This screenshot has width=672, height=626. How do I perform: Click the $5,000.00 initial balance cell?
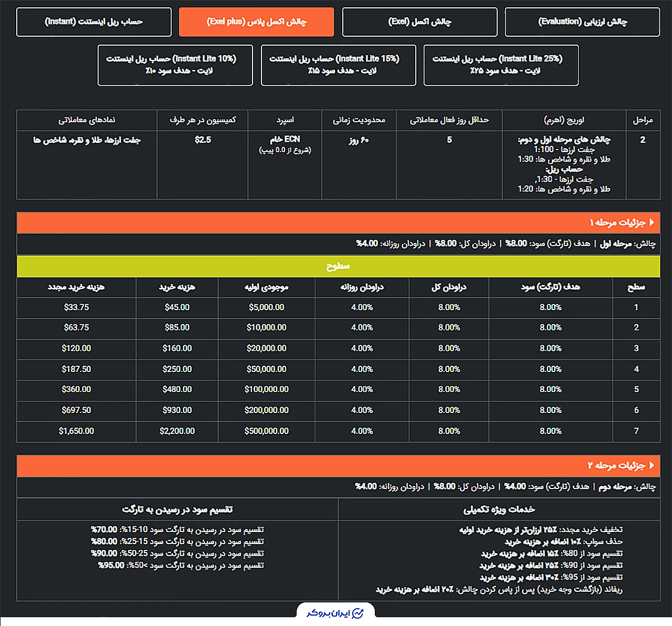pos(266,307)
